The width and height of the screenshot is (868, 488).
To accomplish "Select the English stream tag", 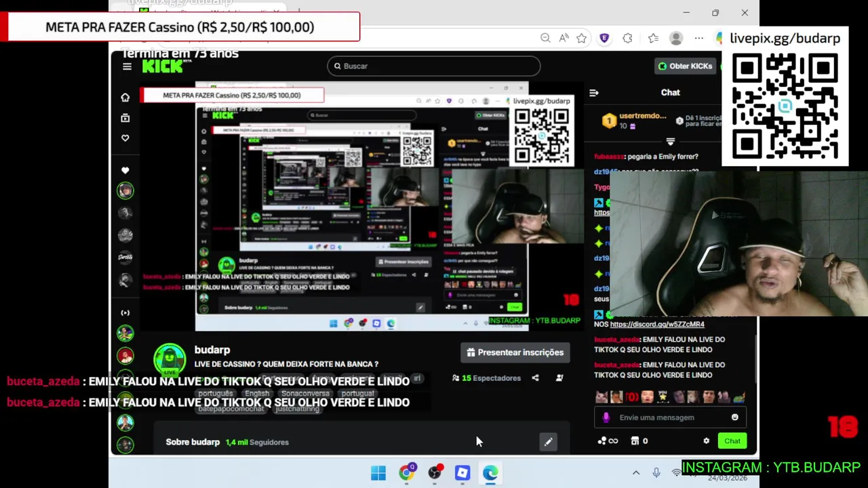I will (257, 393).
